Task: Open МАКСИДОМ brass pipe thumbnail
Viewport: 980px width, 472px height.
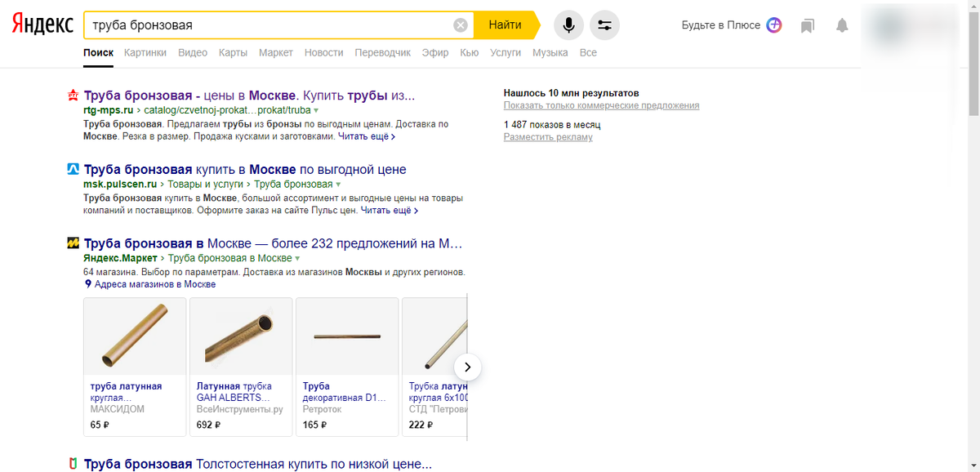Action: 135,336
